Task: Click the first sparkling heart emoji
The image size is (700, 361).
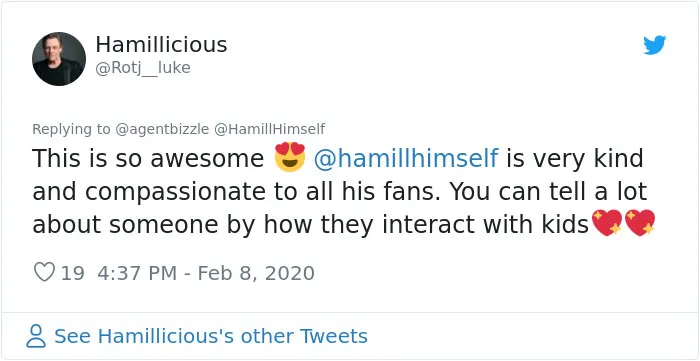Action: pyautogui.click(x=607, y=223)
